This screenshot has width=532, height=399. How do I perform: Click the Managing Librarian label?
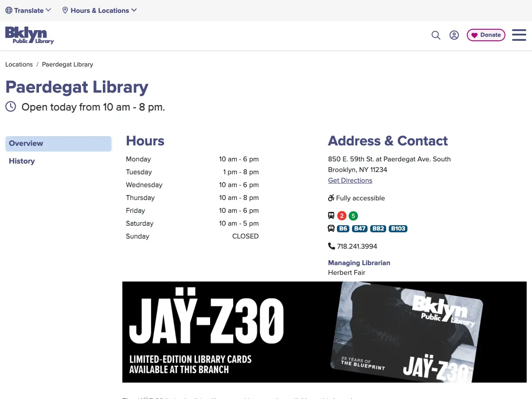(359, 263)
